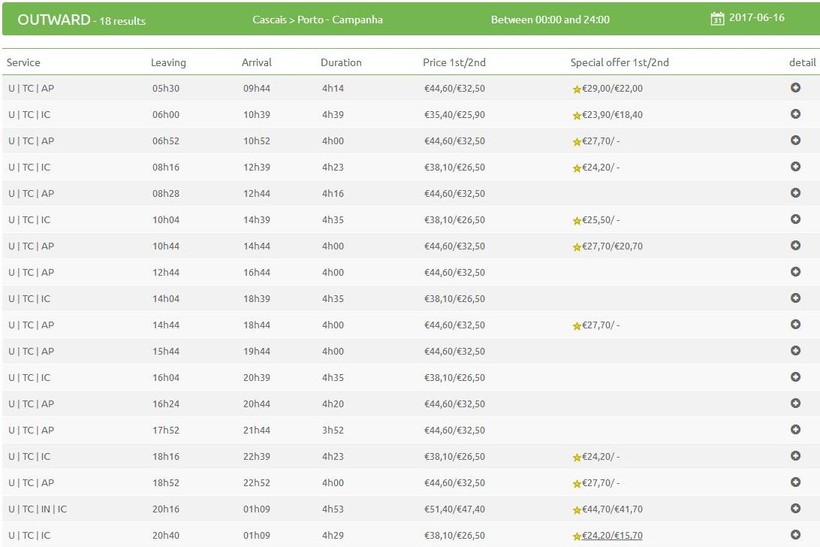Show details of the 06h52 departure
Screen dimensions: 820x547
(x=795, y=140)
